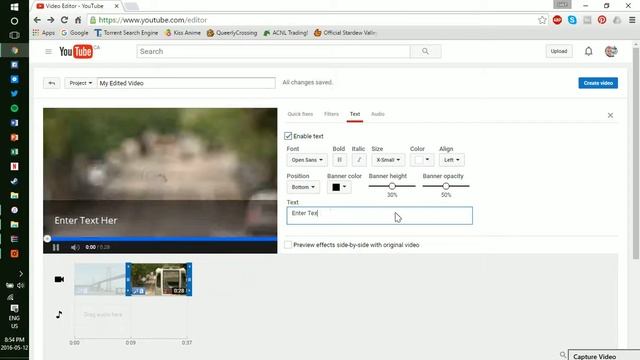Viewport: 640px width, 360px height.
Task: Pause the video preview
Action: click(56, 247)
